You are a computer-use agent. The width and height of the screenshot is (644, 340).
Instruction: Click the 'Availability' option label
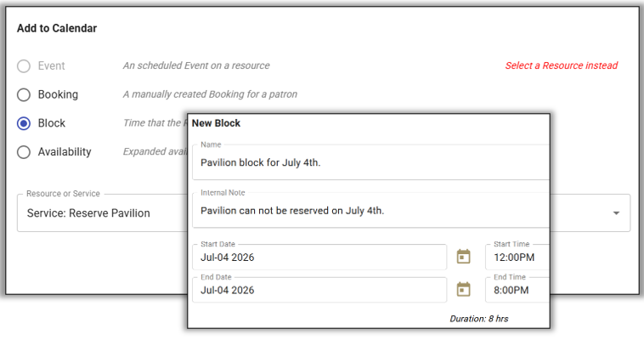[x=65, y=152]
